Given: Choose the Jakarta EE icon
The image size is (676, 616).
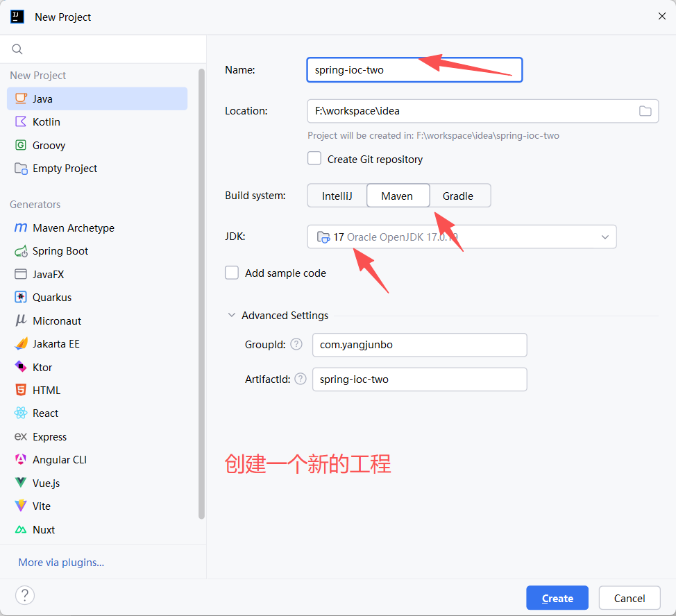Looking at the screenshot, I should (21, 343).
